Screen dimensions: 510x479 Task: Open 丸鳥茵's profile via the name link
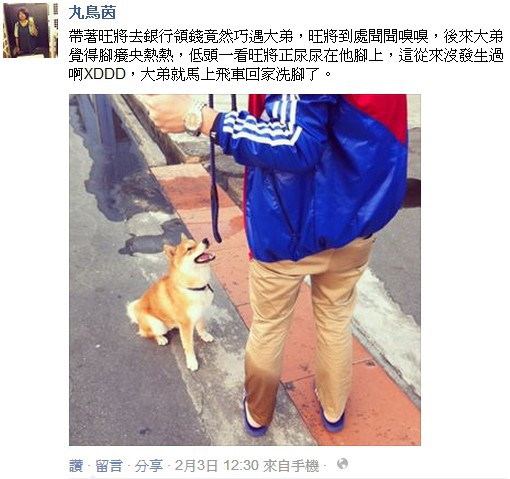pos(92,13)
